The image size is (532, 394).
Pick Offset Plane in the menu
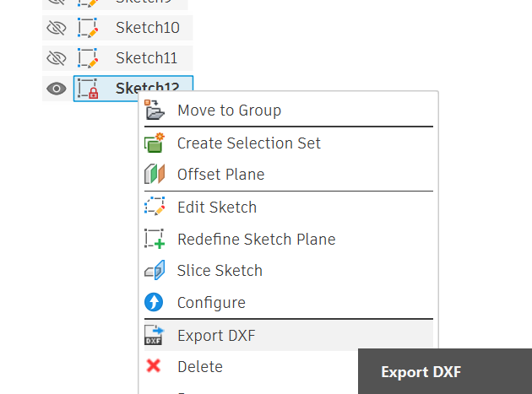click(x=220, y=175)
